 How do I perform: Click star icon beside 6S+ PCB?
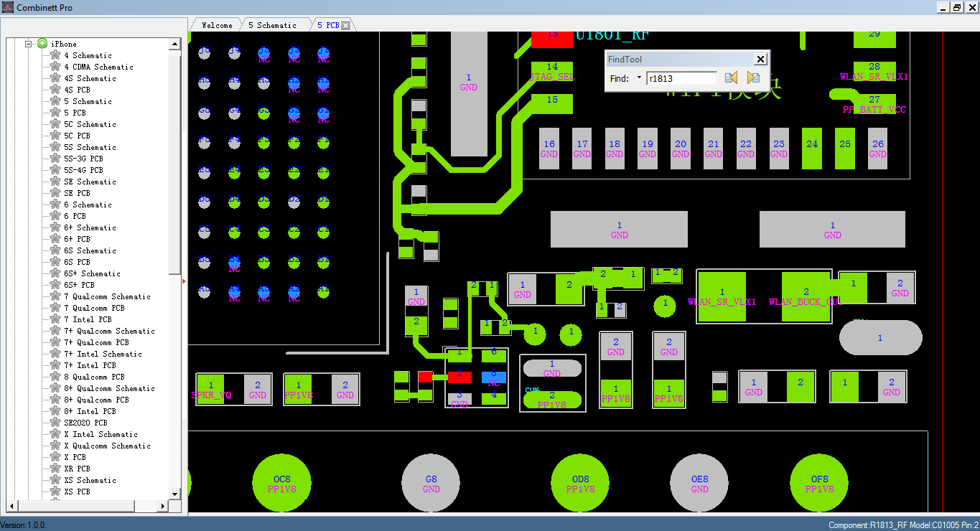[x=55, y=285]
